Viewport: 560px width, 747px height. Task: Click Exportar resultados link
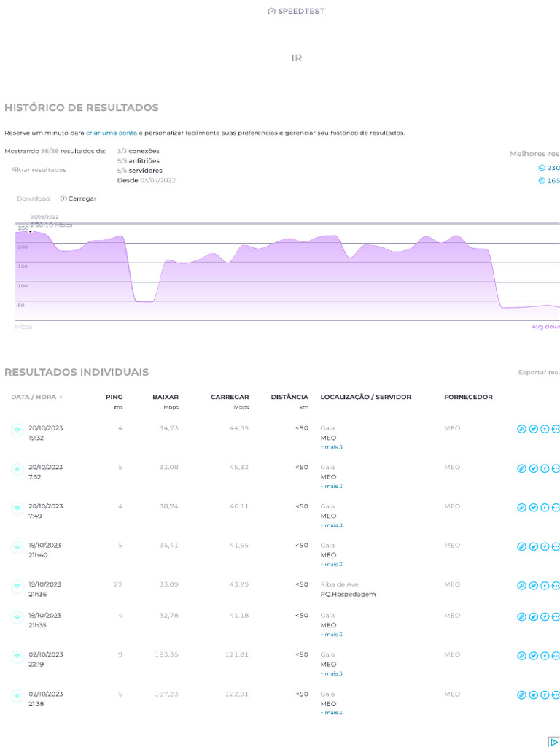pyautogui.click(x=538, y=372)
